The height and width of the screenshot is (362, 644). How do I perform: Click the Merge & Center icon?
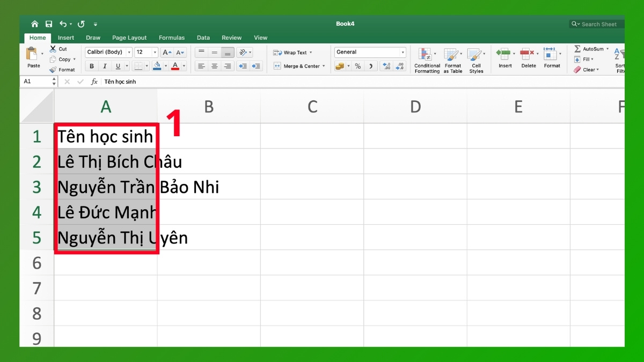298,66
